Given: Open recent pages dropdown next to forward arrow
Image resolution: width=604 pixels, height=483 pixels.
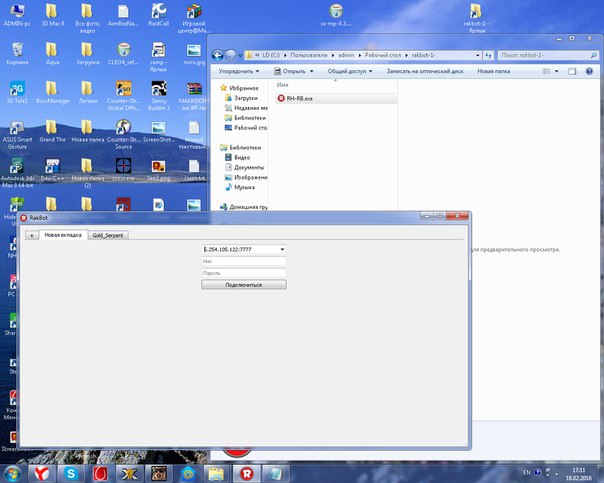Looking at the screenshot, I should [240, 56].
